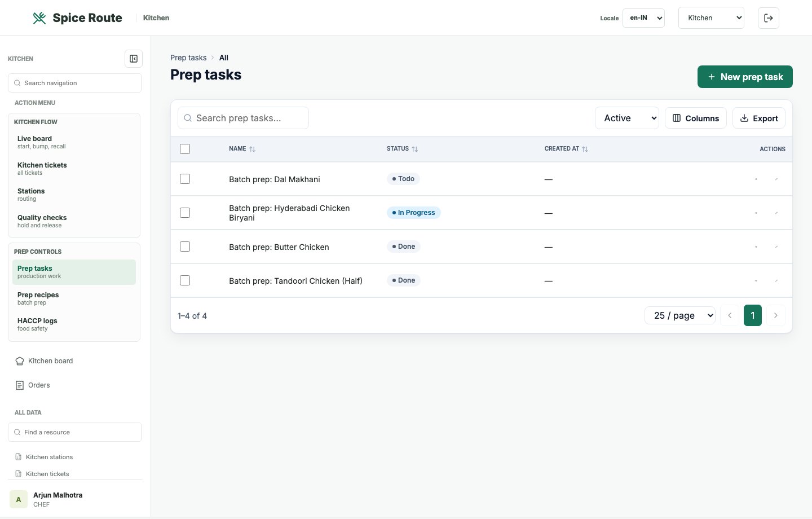Check the Butter Chicken row checkbox
Viewport: 812px width, 519px height.
click(185, 247)
